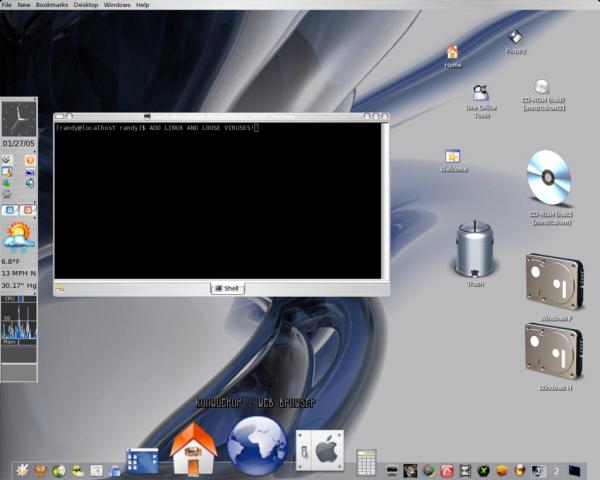Click the orange box icon in the dock

click(x=502, y=470)
